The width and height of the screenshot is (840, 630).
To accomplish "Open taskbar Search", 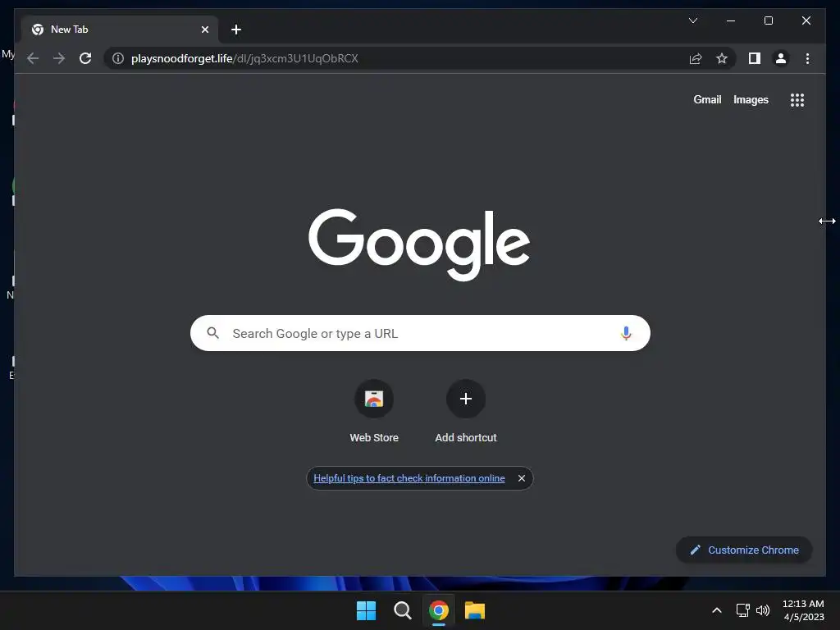I will coord(402,610).
